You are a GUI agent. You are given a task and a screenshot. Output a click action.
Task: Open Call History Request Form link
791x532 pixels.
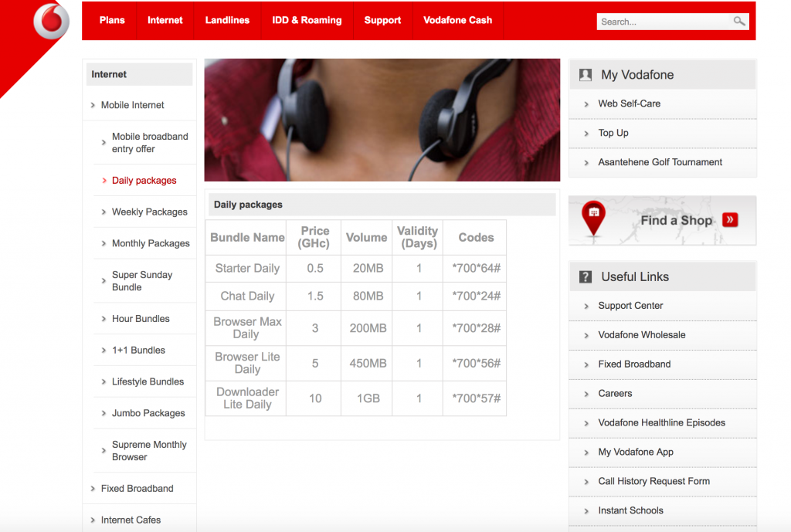pos(654,481)
